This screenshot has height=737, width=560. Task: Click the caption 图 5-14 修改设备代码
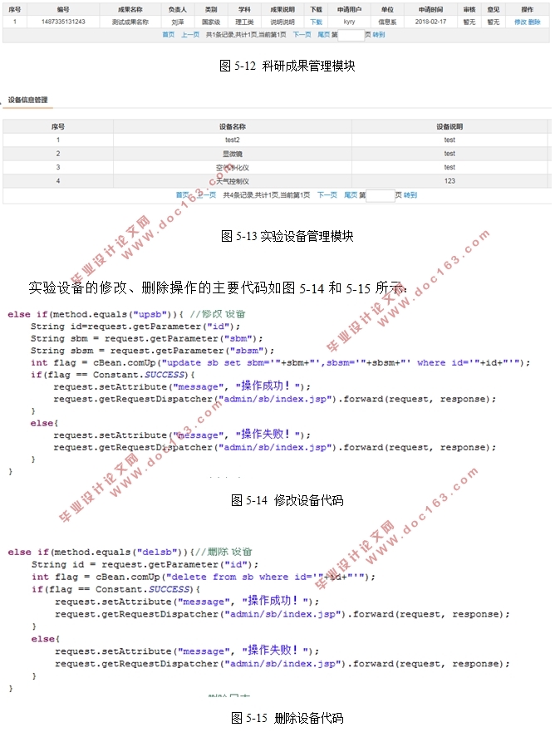[x=287, y=500]
